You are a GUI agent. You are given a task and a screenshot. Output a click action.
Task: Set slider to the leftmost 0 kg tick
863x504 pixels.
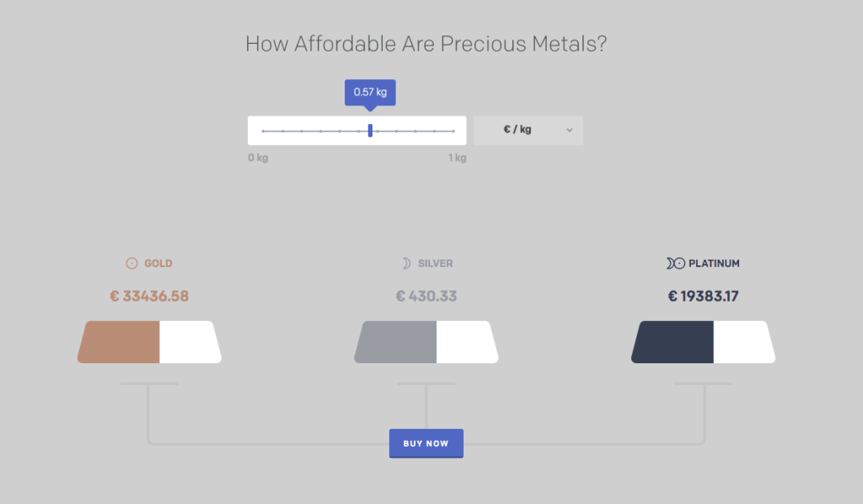pyautogui.click(x=264, y=131)
